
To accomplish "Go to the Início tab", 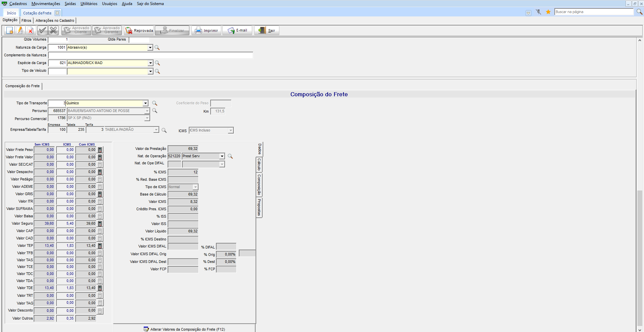I will pyautogui.click(x=11, y=13).
